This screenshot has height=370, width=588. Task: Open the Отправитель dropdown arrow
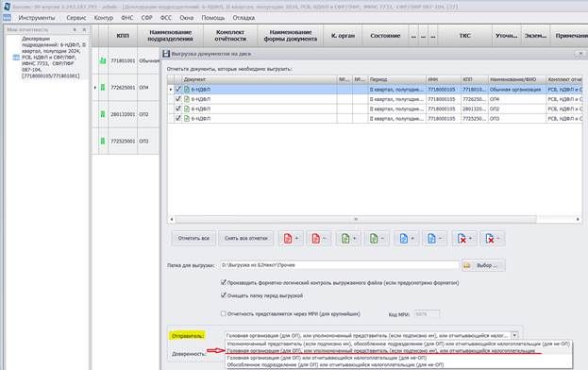[x=514, y=335]
